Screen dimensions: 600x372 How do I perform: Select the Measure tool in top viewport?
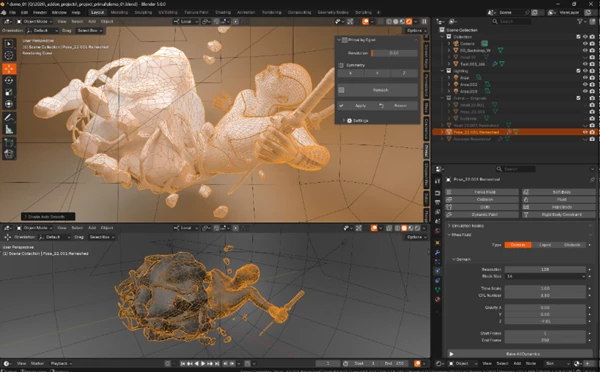click(9, 129)
